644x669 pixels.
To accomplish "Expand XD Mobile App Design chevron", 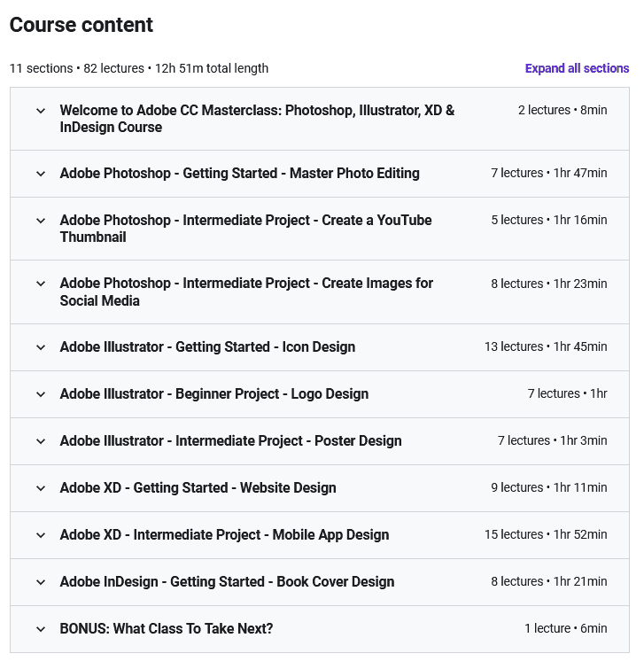I will pos(41,535).
